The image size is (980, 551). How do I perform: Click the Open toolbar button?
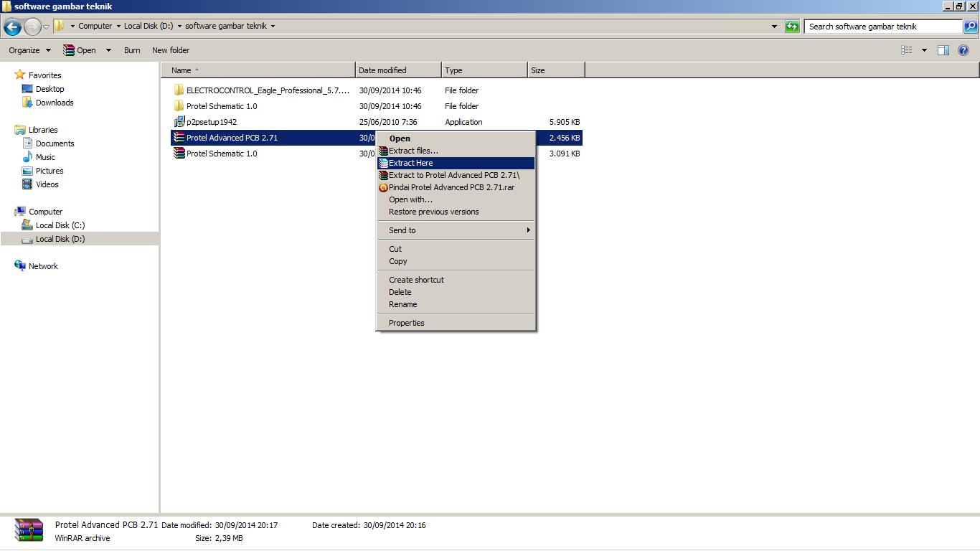[80, 50]
